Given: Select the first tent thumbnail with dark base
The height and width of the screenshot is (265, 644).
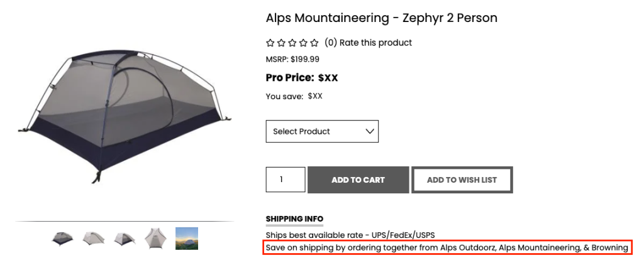Looking at the screenshot, I should 63,239.
